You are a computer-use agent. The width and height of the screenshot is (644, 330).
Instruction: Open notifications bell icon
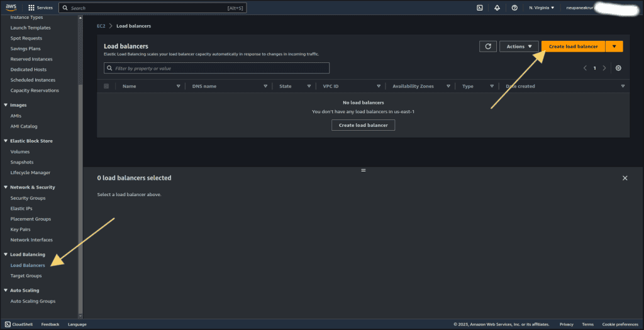pyautogui.click(x=497, y=8)
